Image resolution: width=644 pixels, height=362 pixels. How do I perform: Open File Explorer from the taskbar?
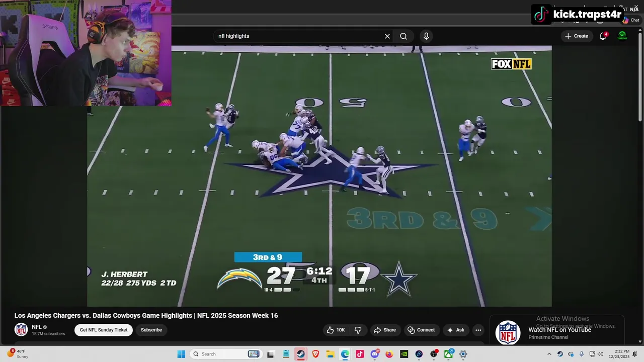pos(330,354)
